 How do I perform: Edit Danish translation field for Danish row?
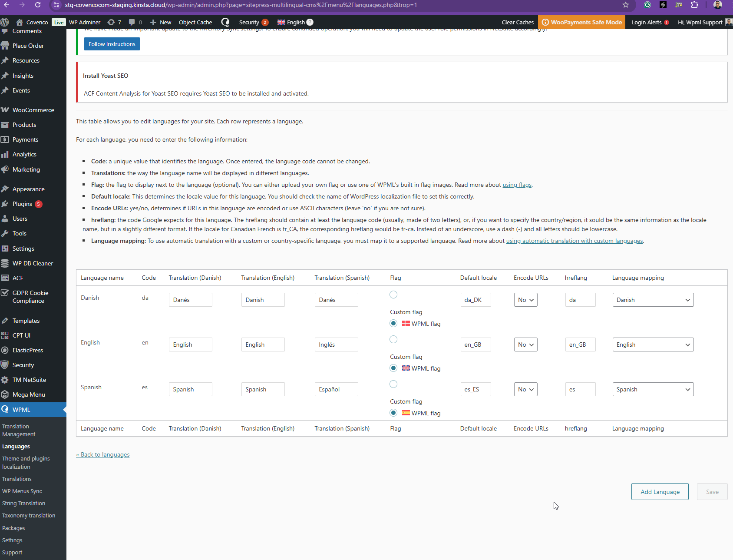coord(190,300)
